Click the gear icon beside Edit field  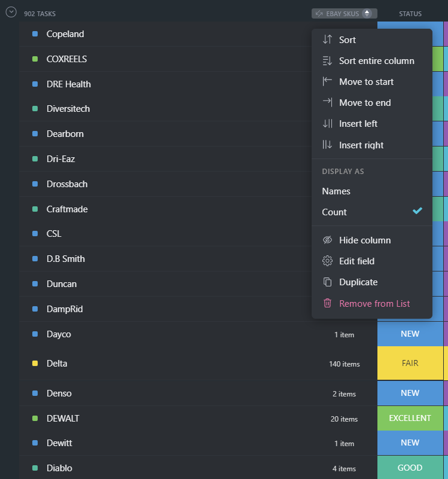point(327,261)
